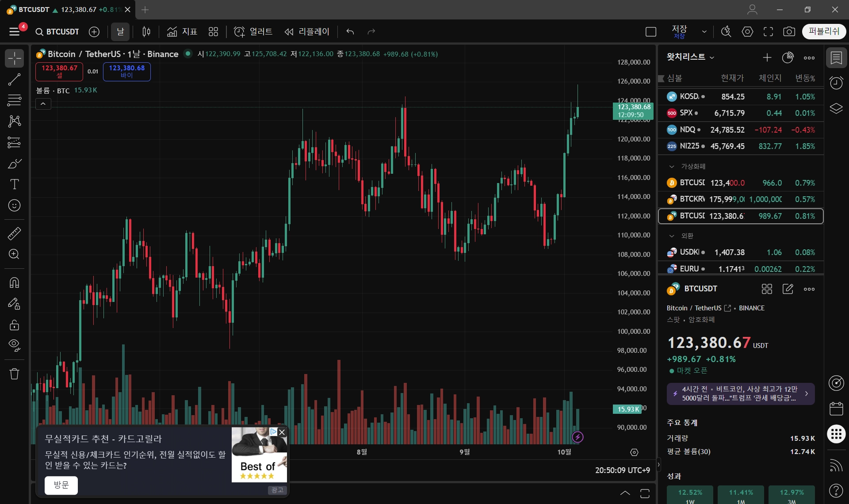Select the trend line drawing tool

pos(14,80)
